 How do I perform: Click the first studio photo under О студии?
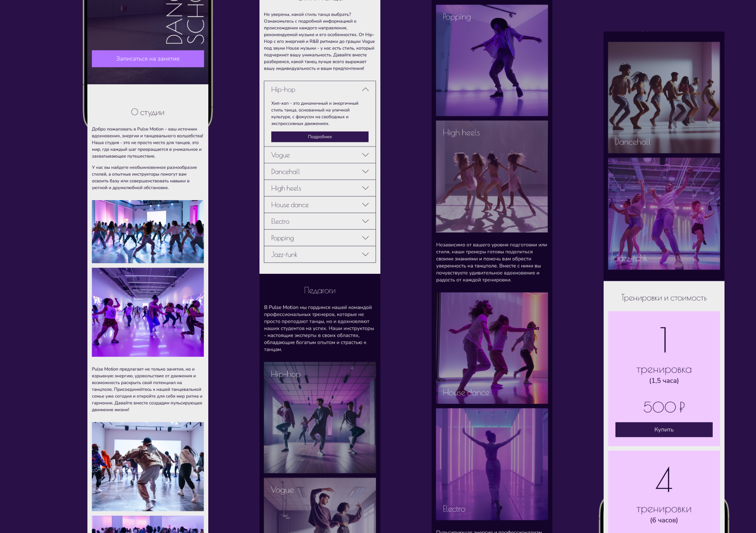pyautogui.click(x=148, y=232)
